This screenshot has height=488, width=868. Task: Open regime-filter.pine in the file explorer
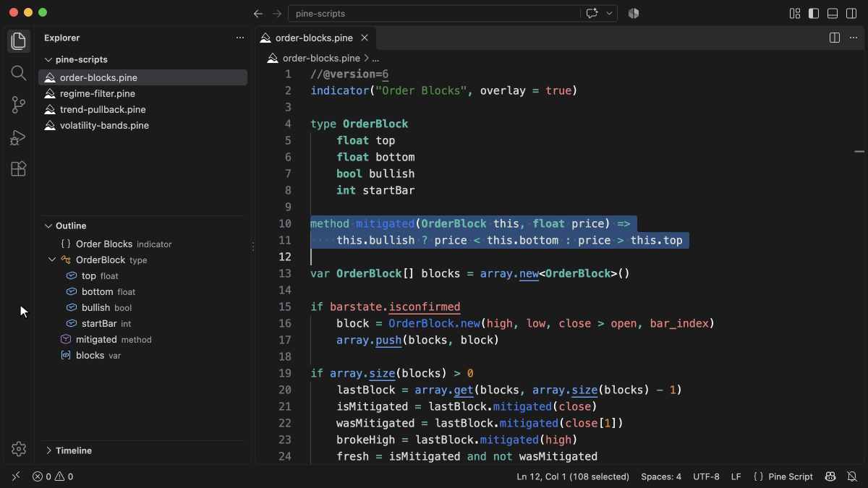(x=143, y=93)
